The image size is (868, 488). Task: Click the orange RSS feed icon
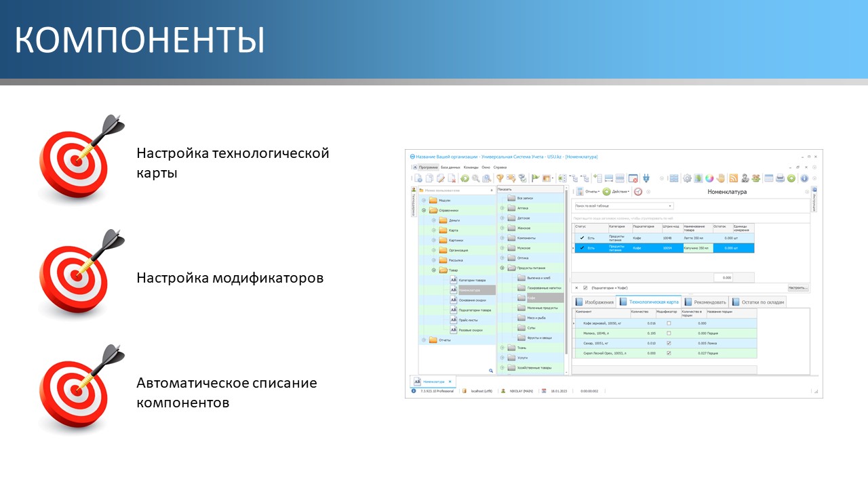[x=733, y=178]
